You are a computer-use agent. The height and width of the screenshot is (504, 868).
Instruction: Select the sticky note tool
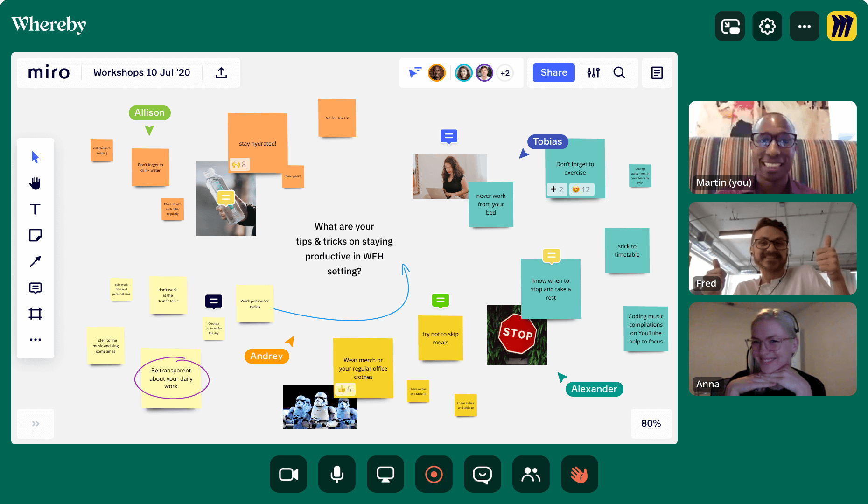35,235
